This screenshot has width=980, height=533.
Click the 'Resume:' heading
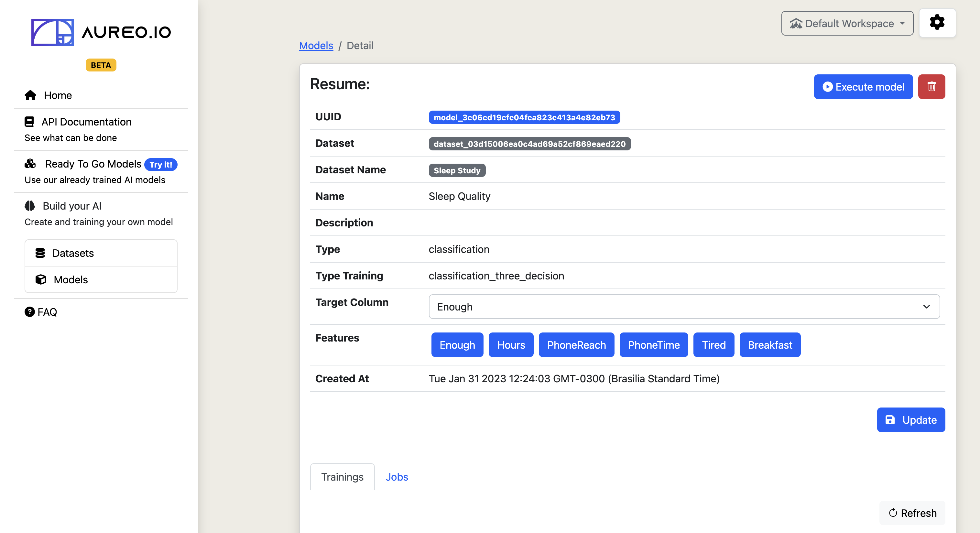(339, 84)
